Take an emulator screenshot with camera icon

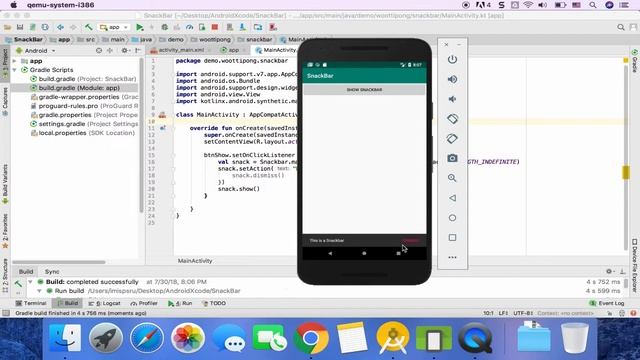tap(452, 158)
